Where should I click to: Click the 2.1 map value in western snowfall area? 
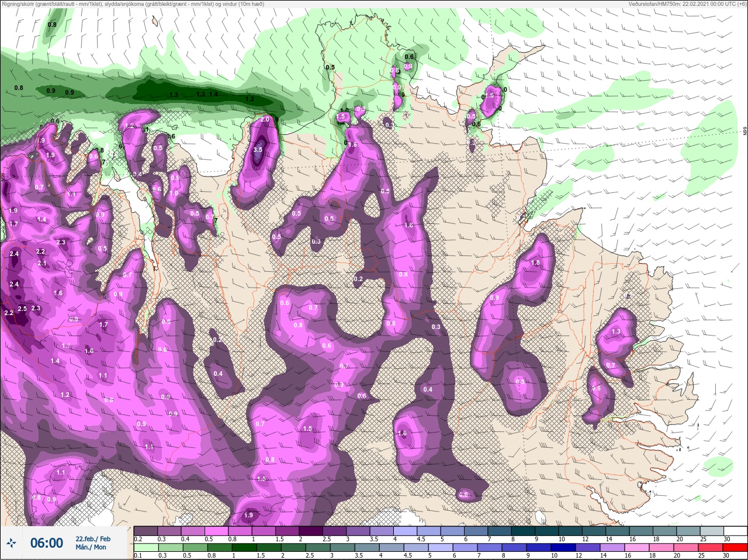[42, 263]
